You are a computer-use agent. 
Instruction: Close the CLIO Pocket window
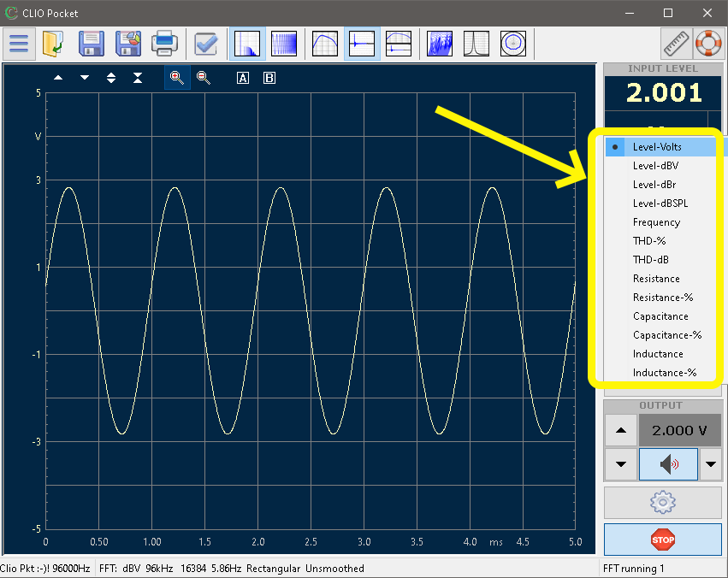coord(707,13)
